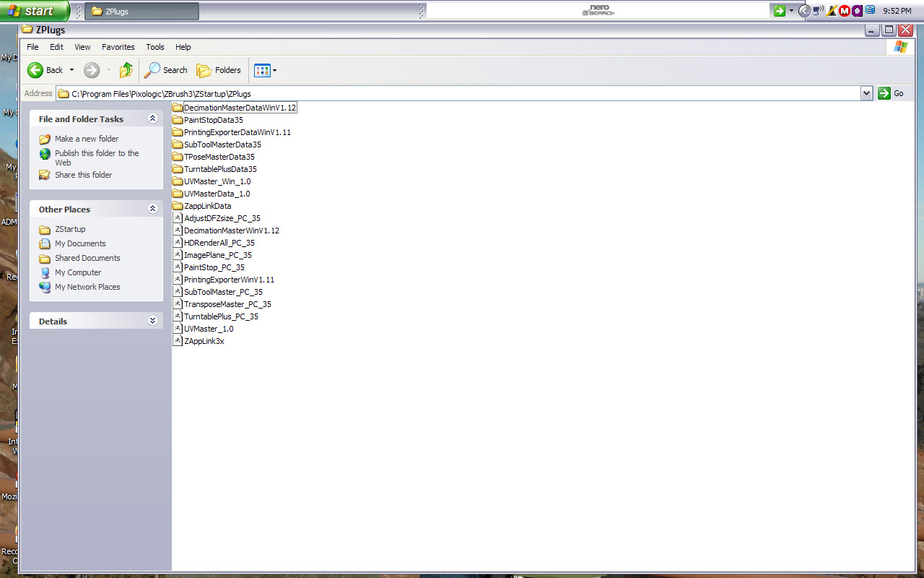This screenshot has height=578, width=924.
Task: Open the Search pane
Action: pos(165,70)
